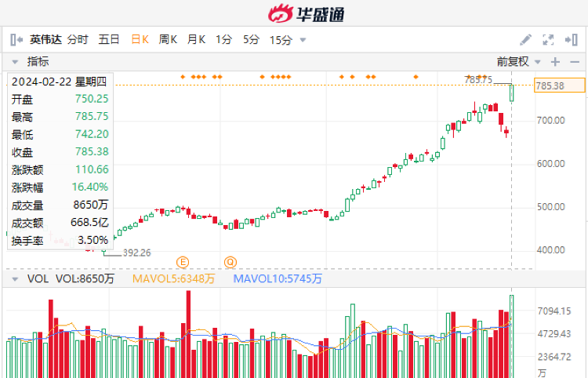Click the Q quarterly event marker
Image resolution: width=588 pixels, height=378 pixels.
click(x=230, y=262)
